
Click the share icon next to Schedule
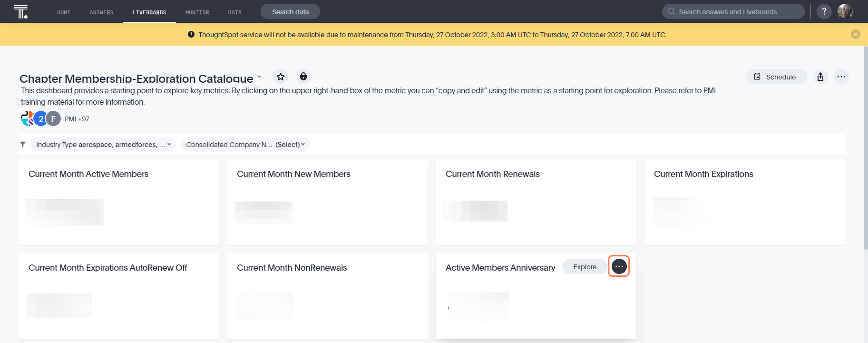[x=820, y=77]
